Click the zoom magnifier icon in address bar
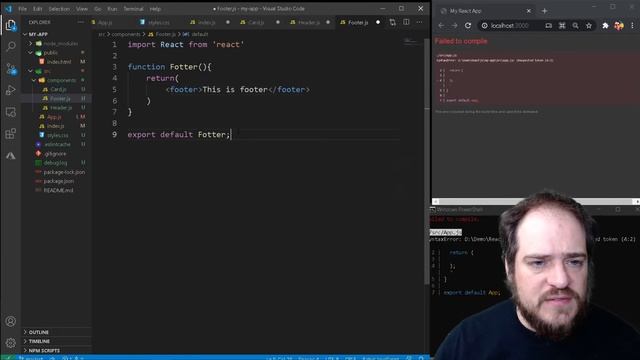This screenshot has height=360, width=640. tap(576, 26)
